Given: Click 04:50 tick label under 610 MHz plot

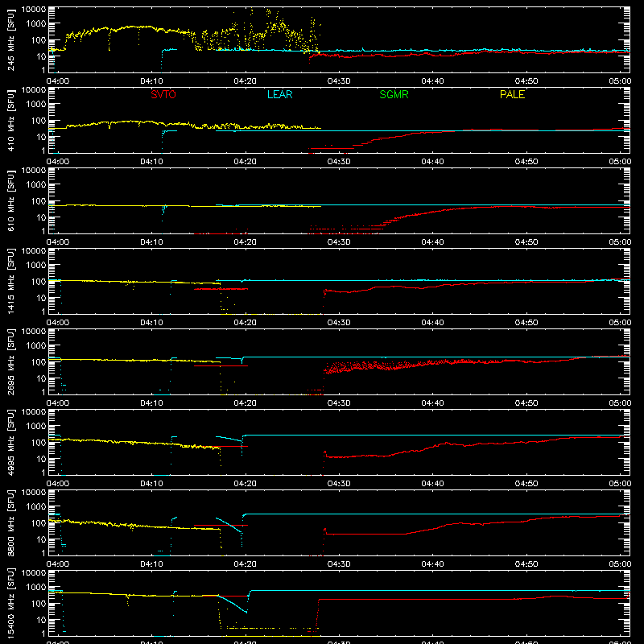Looking at the screenshot, I should pyautogui.click(x=526, y=242).
